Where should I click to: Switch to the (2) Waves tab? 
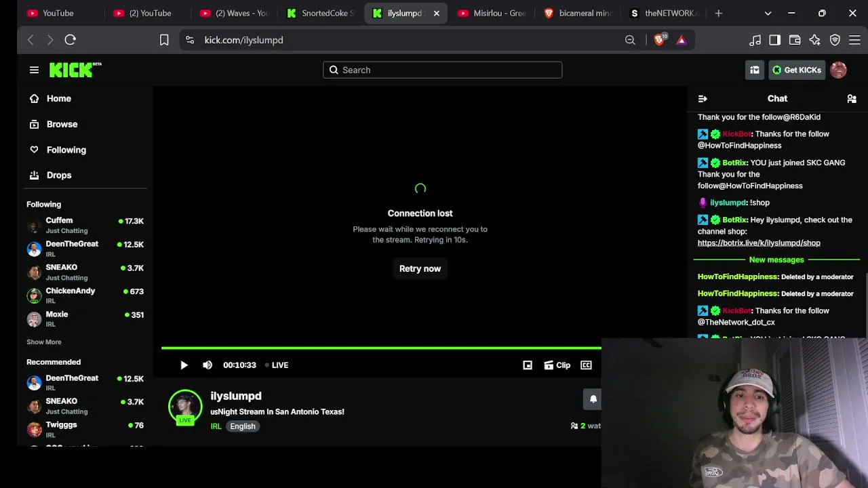pyautogui.click(x=235, y=13)
